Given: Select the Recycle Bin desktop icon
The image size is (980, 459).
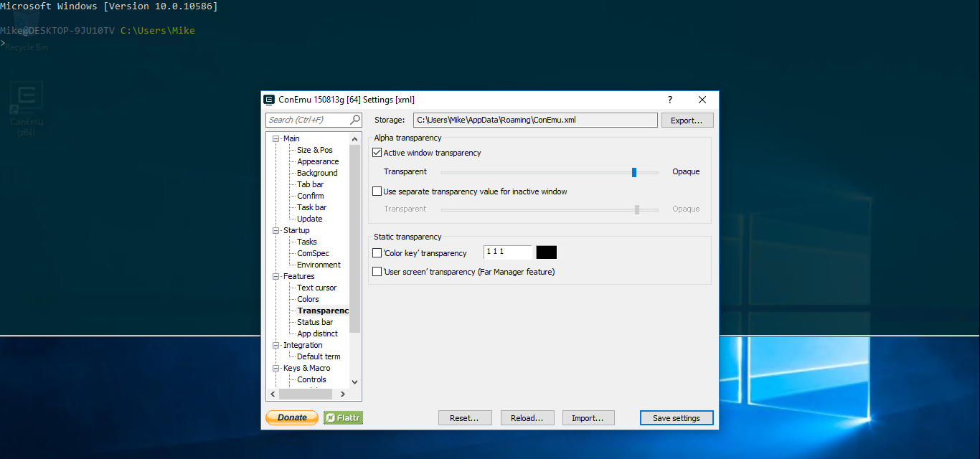Looking at the screenshot, I should click(x=26, y=47).
